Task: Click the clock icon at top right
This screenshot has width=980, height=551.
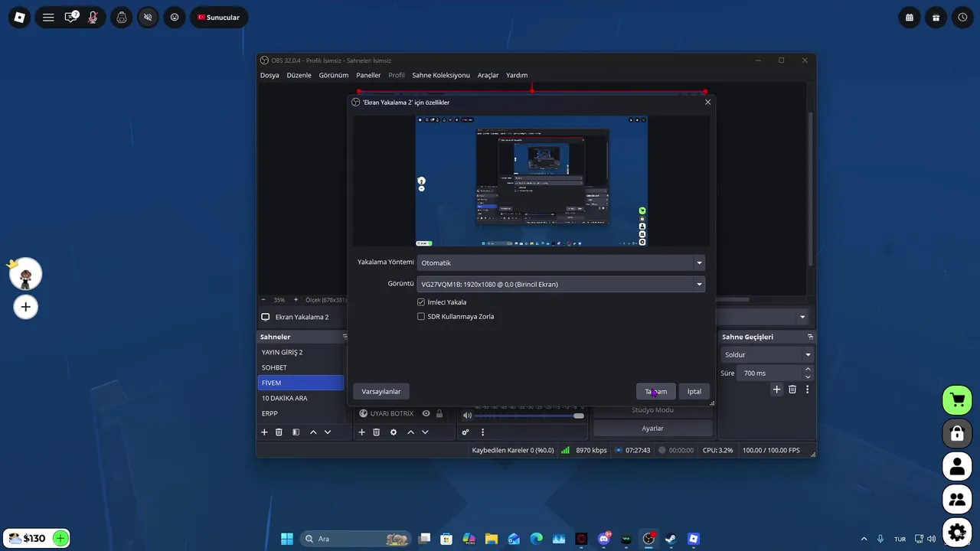Action: click(x=962, y=17)
